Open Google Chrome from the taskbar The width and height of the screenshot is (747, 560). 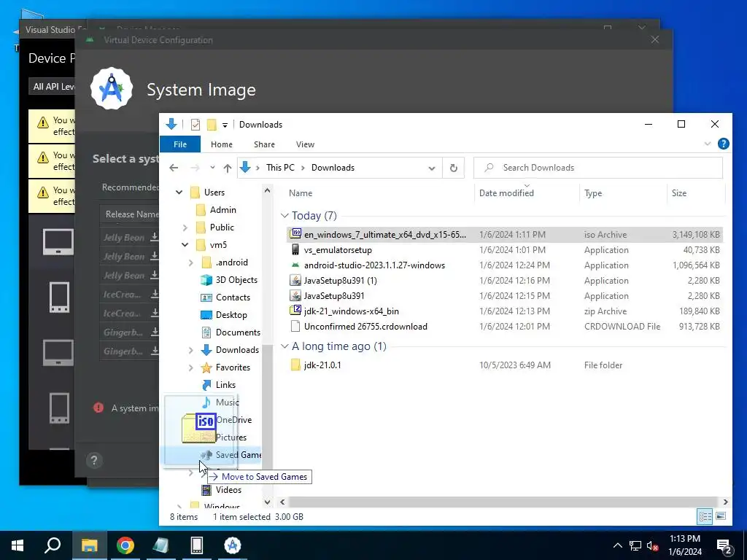[125, 545]
